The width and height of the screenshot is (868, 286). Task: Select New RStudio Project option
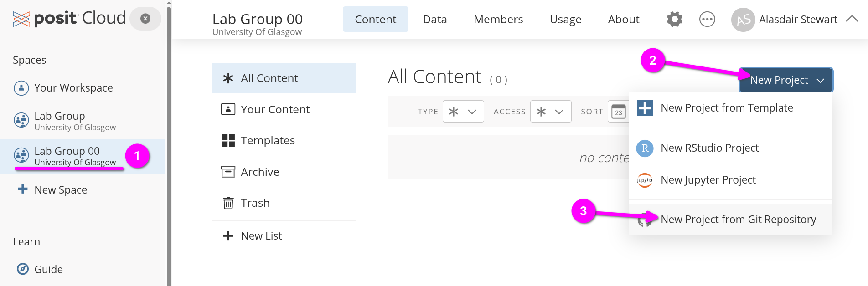pyautogui.click(x=709, y=148)
